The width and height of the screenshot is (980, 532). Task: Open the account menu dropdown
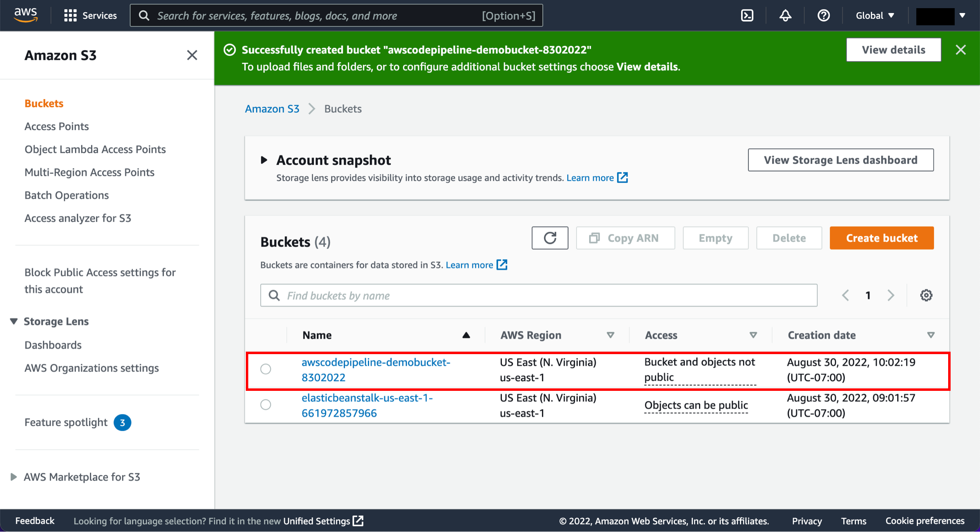[941, 16]
